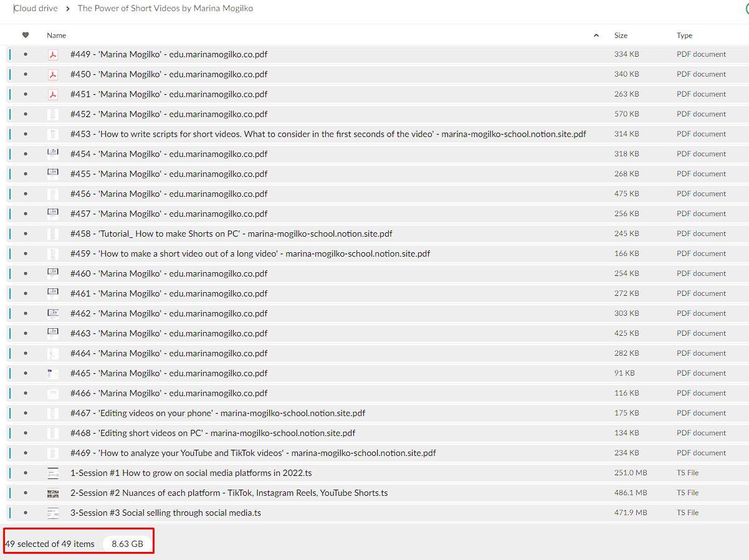Click the document icon for file #465
This screenshot has height=560, width=749.
(x=53, y=373)
